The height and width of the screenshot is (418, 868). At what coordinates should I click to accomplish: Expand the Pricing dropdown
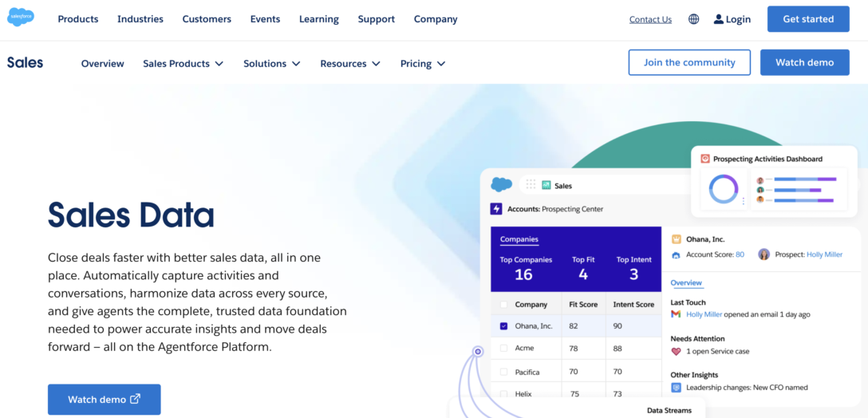[x=423, y=64]
